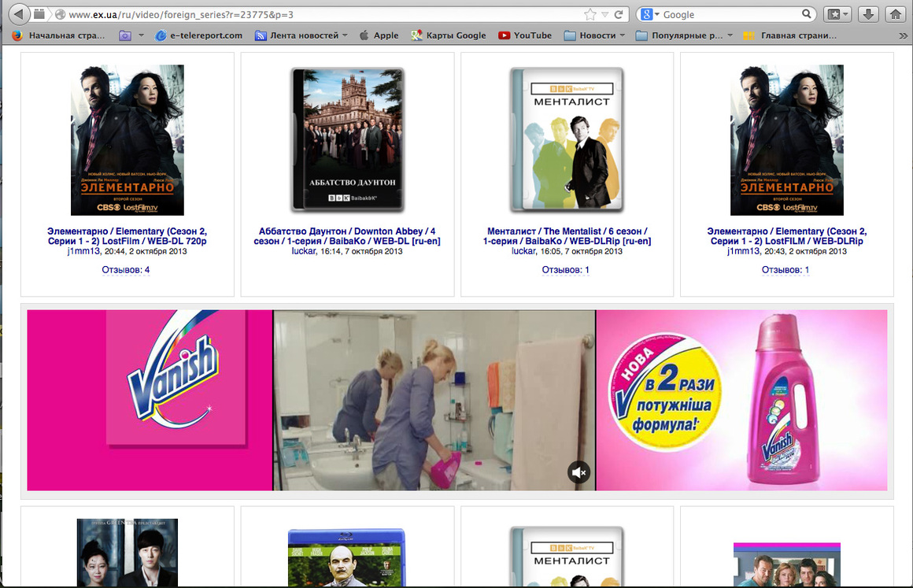Image resolution: width=913 pixels, height=588 pixels.
Task: Open the e-telereport.com bookmark
Action: tap(198, 35)
